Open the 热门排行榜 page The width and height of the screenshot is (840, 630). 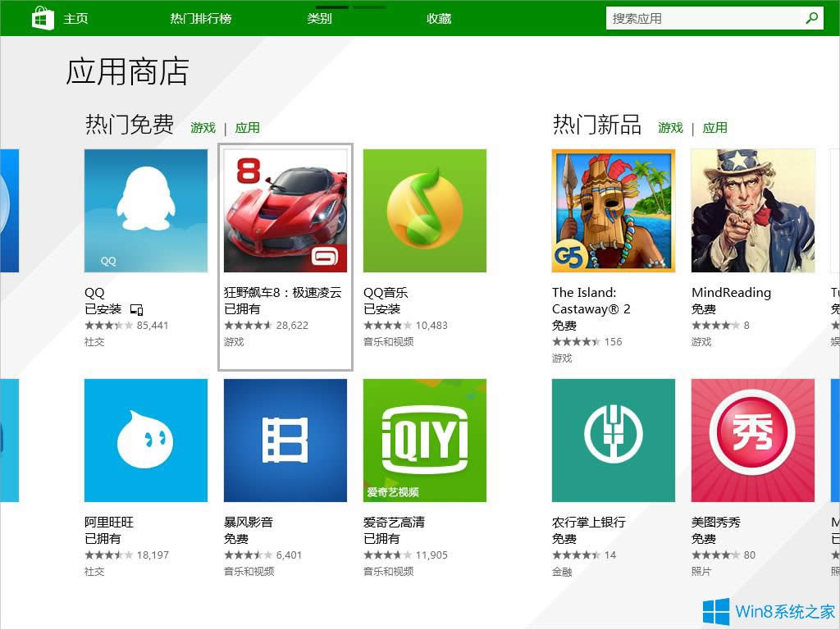tap(201, 18)
